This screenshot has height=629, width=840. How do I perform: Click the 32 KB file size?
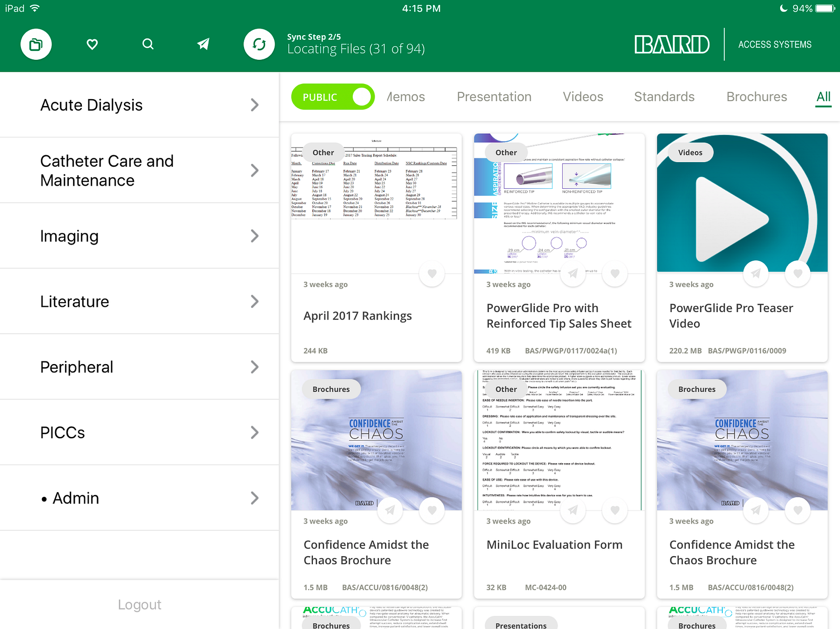pyautogui.click(x=496, y=588)
